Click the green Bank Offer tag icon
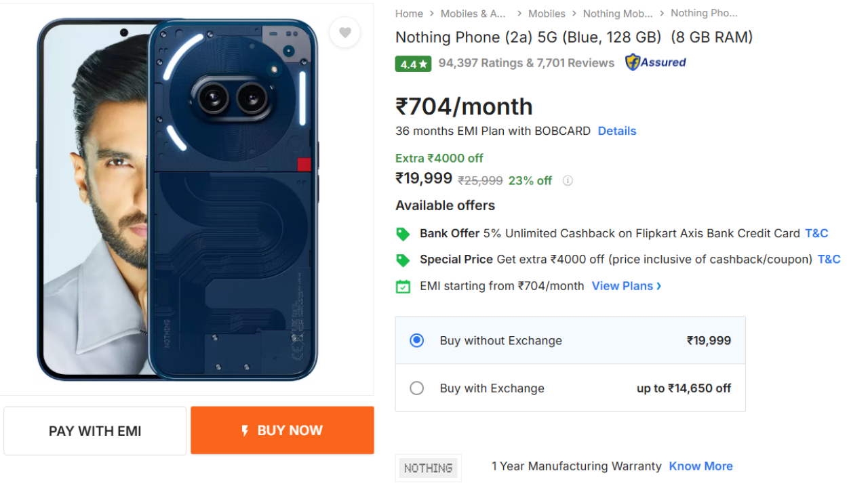 tap(403, 234)
